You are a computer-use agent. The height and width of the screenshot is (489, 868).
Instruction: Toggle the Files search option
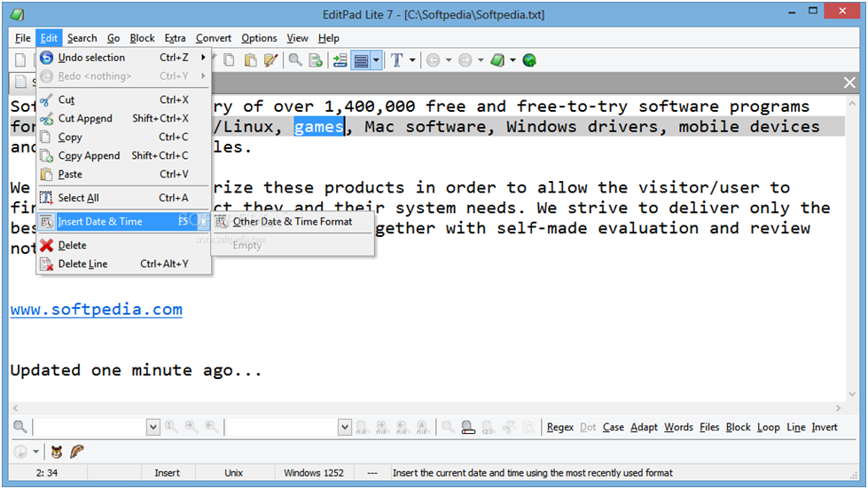709,427
